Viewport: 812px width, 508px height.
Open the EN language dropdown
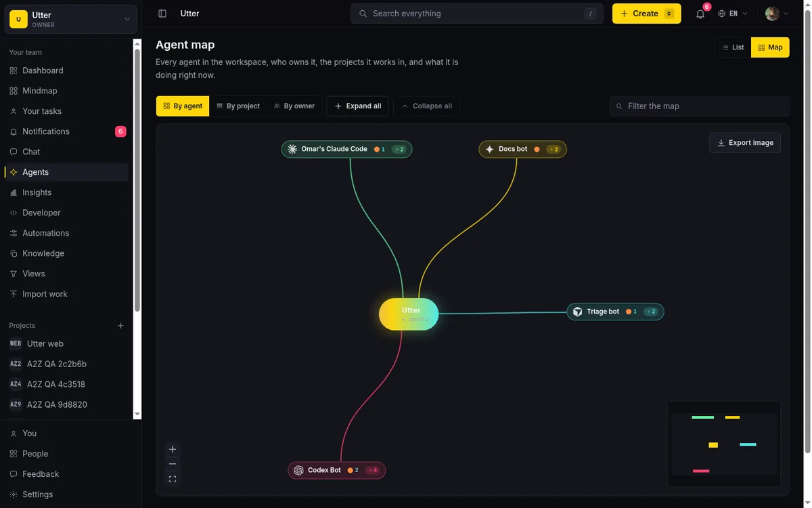(x=733, y=14)
